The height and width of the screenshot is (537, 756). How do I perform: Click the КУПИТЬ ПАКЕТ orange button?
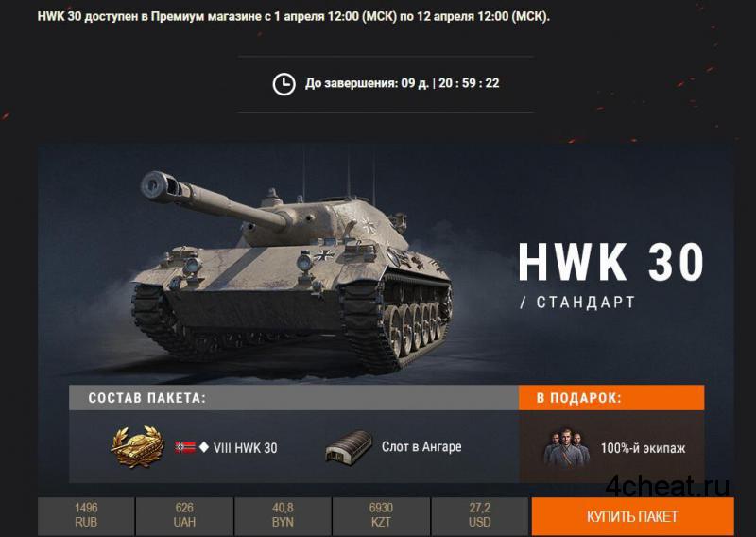pos(632,516)
